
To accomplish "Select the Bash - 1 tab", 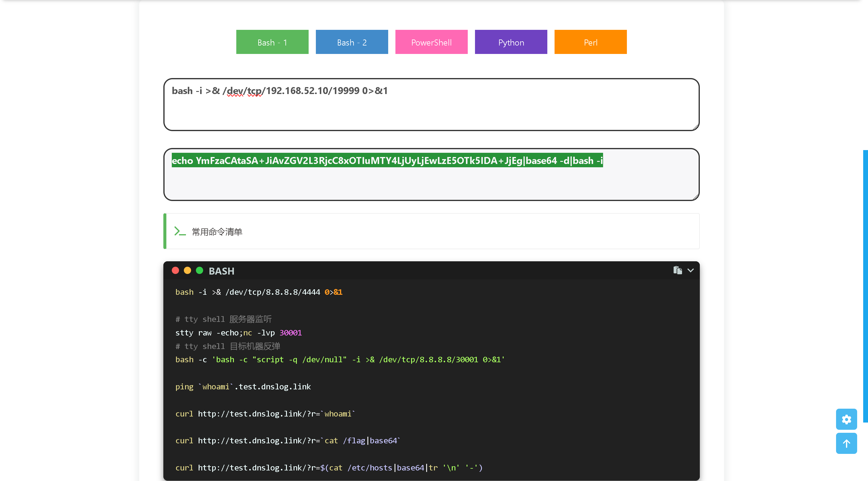I will [x=272, y=42].
